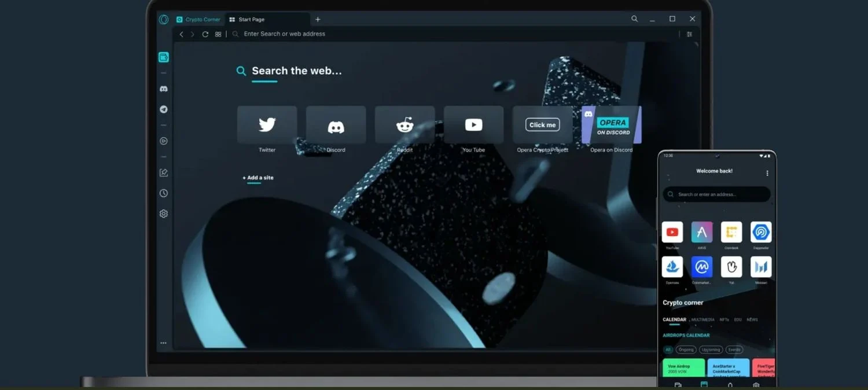Screen dimensions: 868x390
Task: Open AAVE shortcut on the phone
Action: (702, 232)
